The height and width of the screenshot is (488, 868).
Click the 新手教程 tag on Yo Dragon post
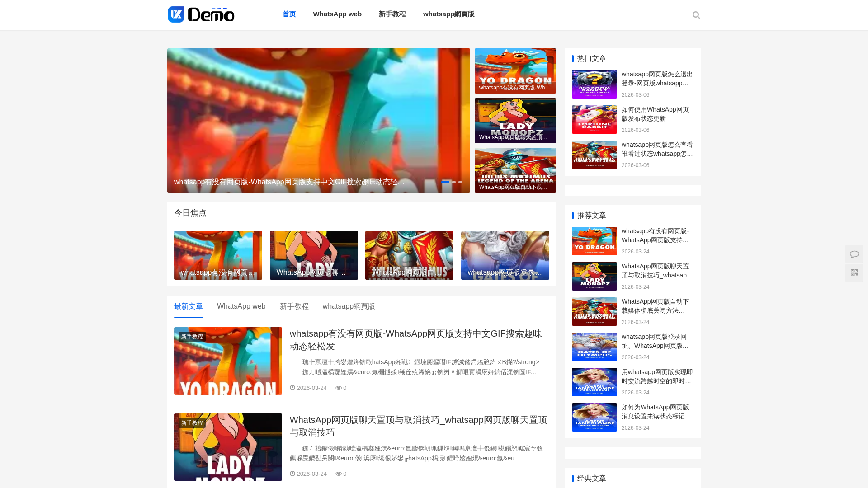(x=192, y=337)
